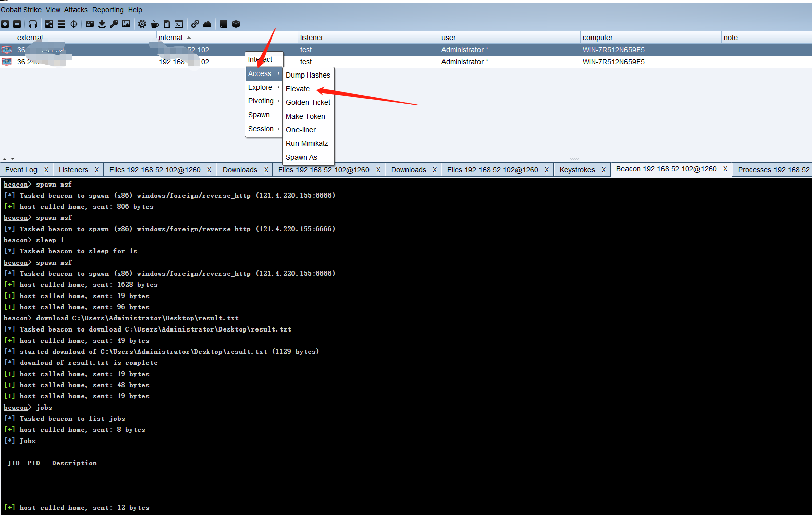Open the Help menu
The image size is (812, 515).
click(135, 10)
